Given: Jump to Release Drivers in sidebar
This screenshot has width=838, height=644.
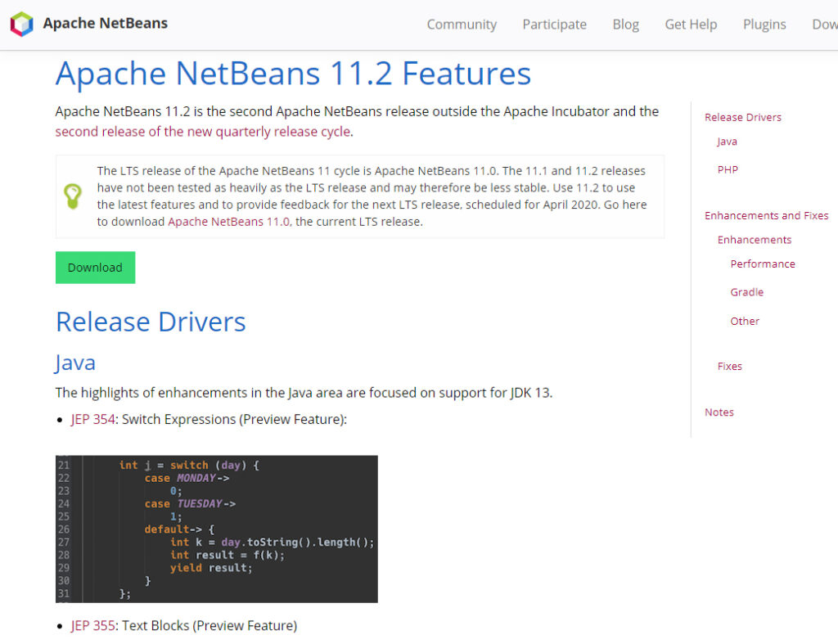Looking at the screenshot, I should 742,117.
